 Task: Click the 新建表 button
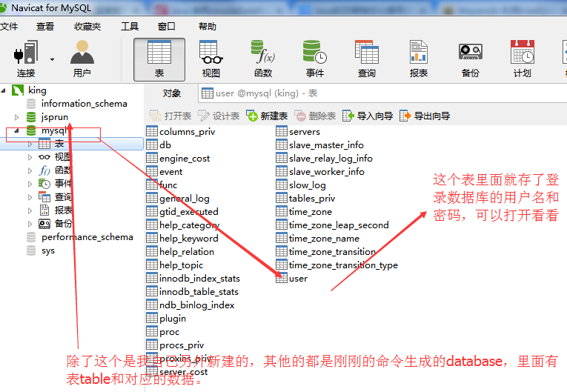[267, 116]
